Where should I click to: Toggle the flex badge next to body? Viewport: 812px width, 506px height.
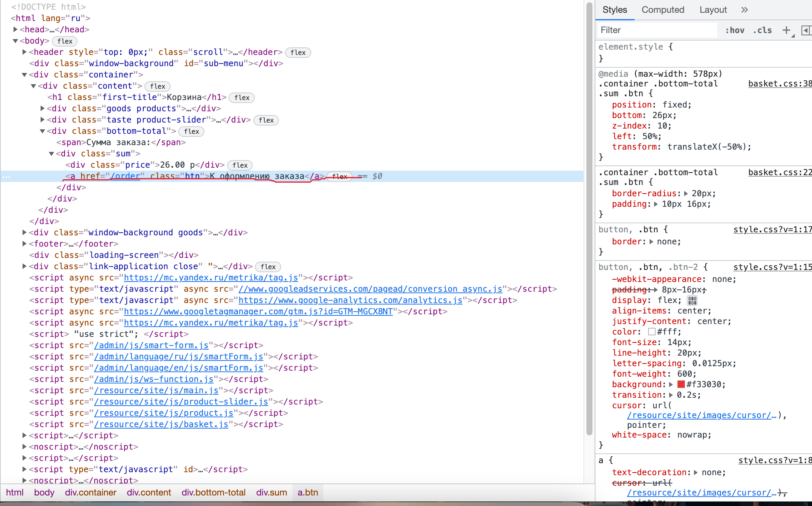[65, 41]
